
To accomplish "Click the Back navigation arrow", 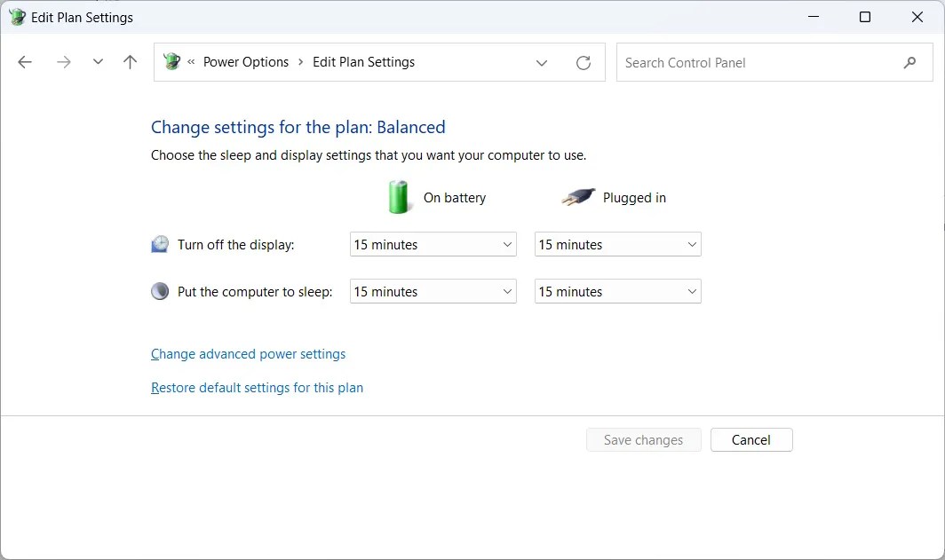I will click(x=24, y=61).
